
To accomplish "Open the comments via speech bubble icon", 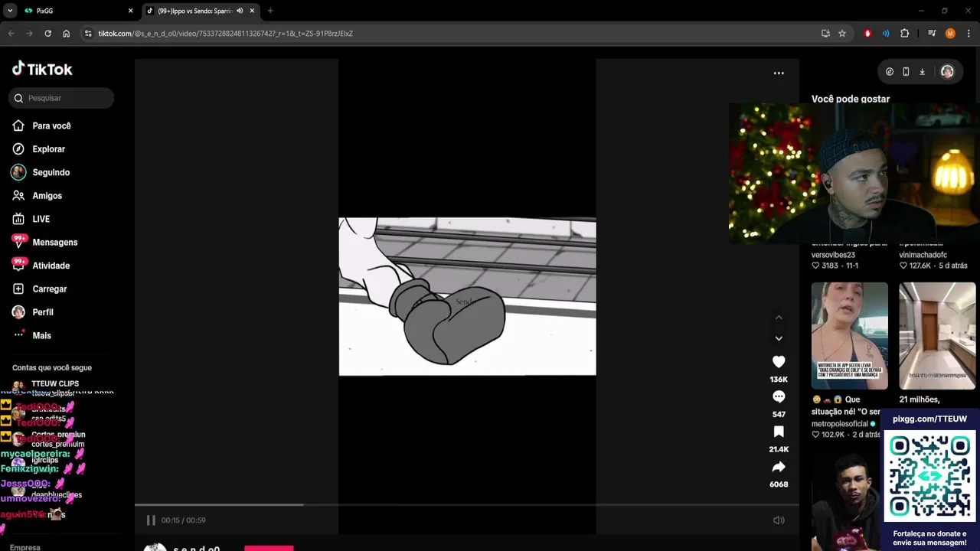I will 779,396.
